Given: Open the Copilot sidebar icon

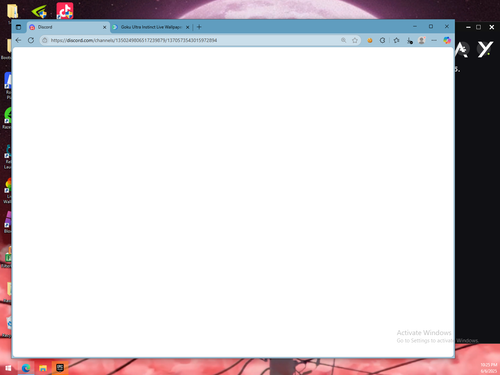Looking at the screenshot, I should click(447, 40).
